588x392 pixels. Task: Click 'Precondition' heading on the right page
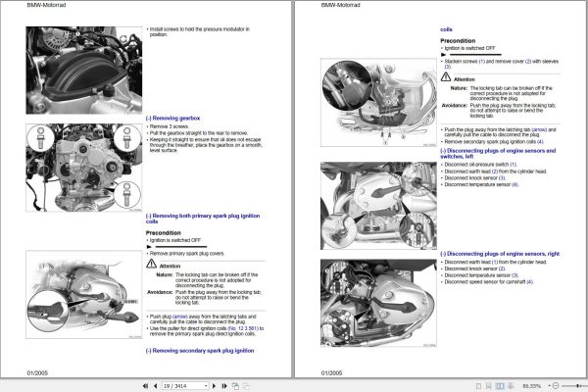[458, 41]
